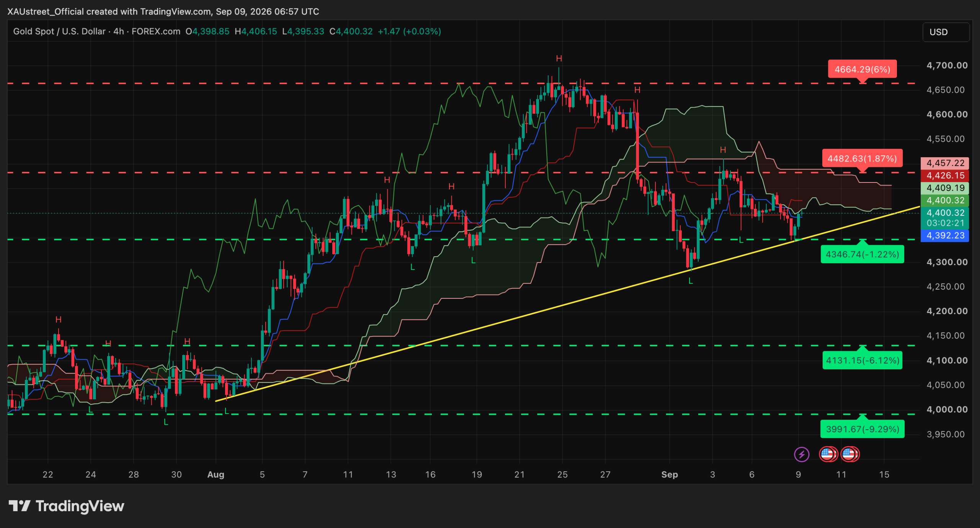This screenshot has width=980, height=528.
Task: Select the 4664.29(6%) resistance label
Action: coord(862,69)
